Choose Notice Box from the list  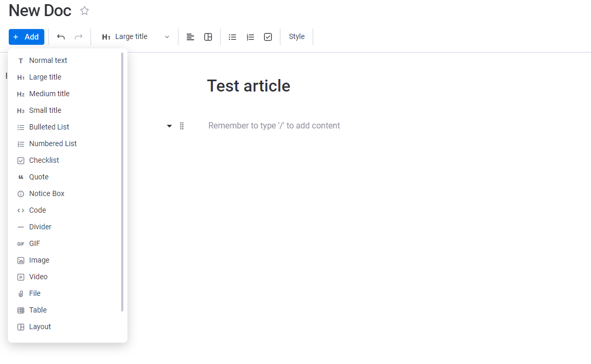pos(47,193)
